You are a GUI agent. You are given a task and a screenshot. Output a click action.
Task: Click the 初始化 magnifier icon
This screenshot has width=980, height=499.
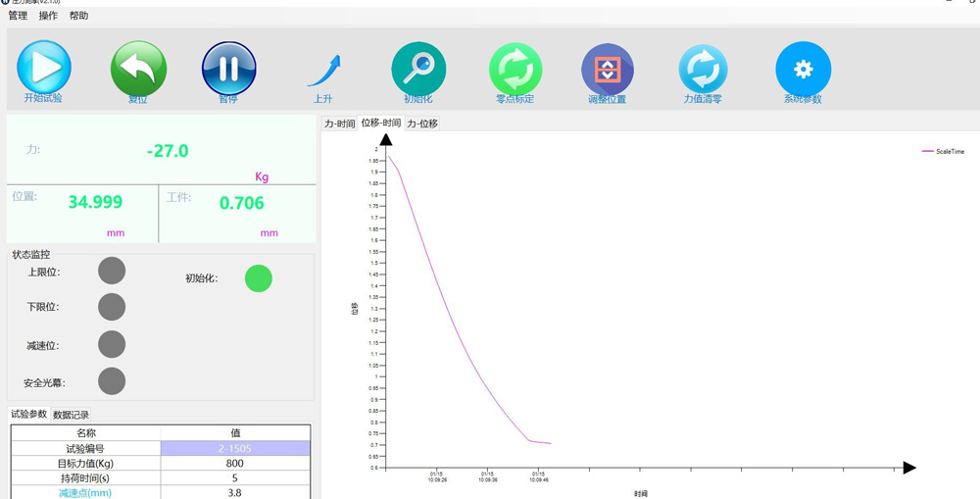pos(418,69)
